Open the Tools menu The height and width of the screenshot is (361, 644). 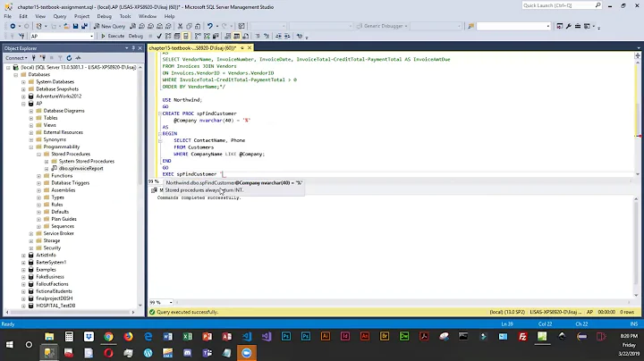click(x=123, y=16)
